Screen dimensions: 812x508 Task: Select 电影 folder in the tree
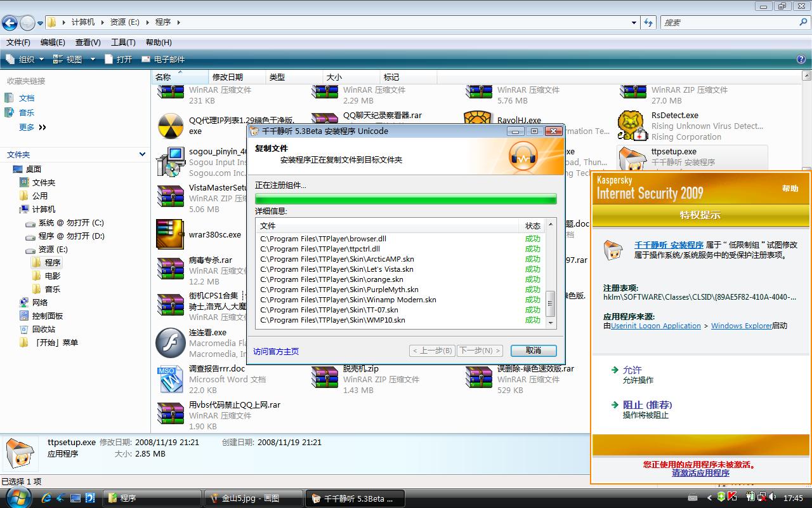coord(53,276)
